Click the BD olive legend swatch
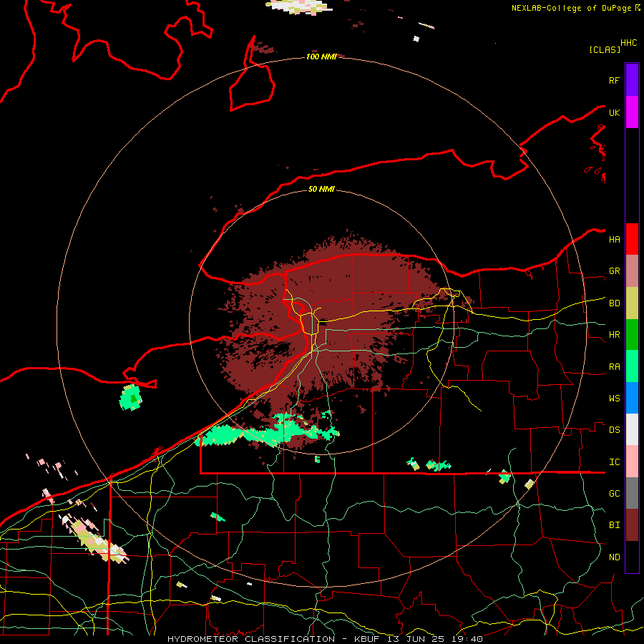Viewport: 644px width, 644px height. (x=632, y=303)
